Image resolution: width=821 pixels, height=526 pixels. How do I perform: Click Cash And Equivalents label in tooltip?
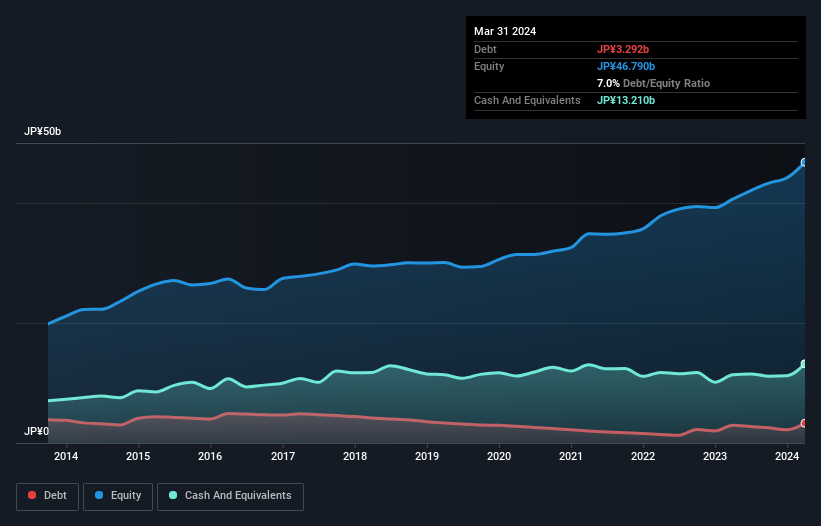[527, 100]
